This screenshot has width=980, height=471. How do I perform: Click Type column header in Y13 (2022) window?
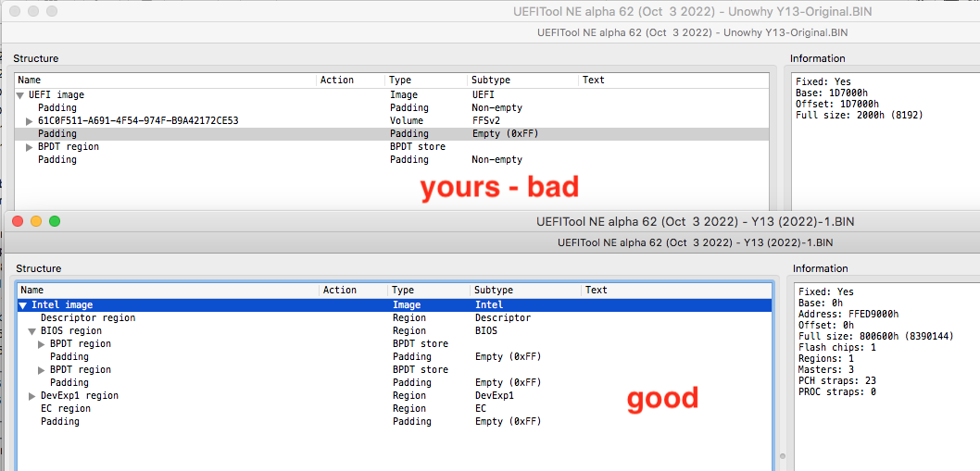pyautogui.click(x=430, y=290)
